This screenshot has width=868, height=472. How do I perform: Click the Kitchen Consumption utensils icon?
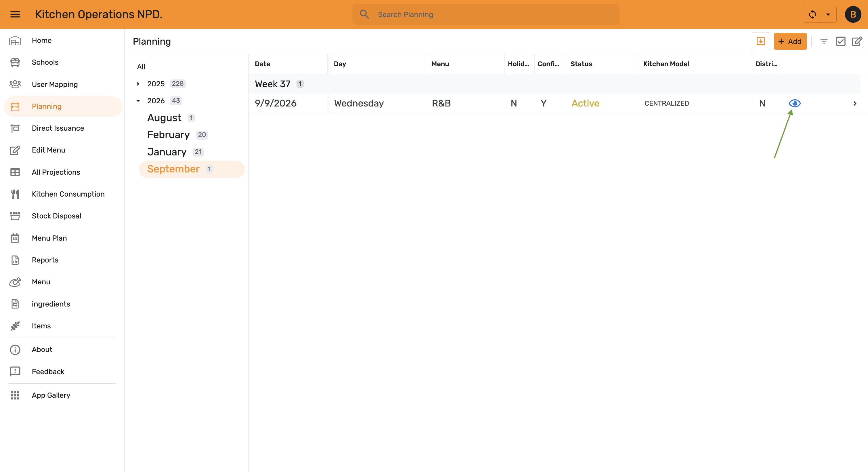click(x=15, y=194)
